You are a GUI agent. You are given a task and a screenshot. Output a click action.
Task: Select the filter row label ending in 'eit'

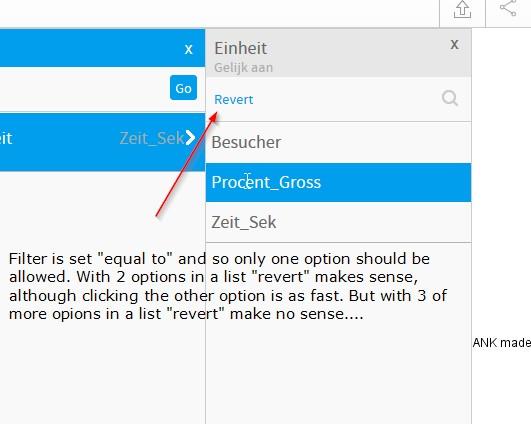(6, 138)
